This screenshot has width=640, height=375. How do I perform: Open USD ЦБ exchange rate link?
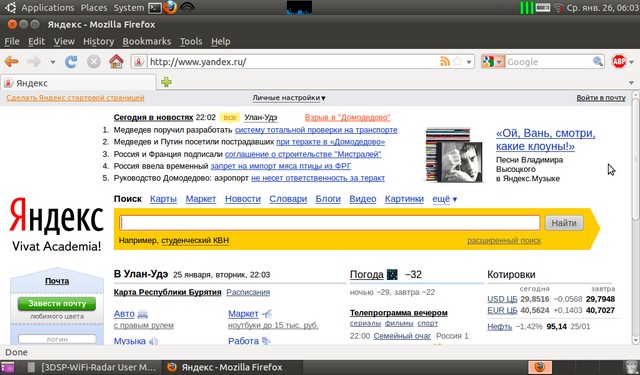click(x=502, y=299)
